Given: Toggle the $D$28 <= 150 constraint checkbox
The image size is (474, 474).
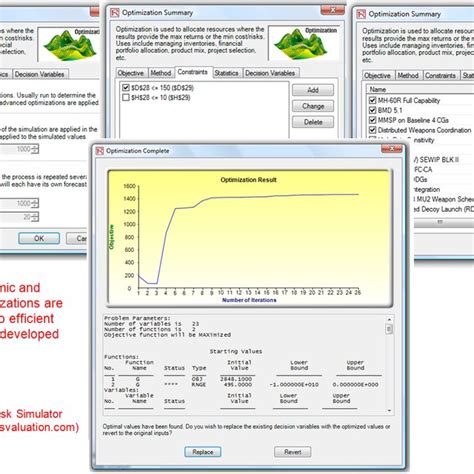Looking at the screenshot, I should 126,88.
